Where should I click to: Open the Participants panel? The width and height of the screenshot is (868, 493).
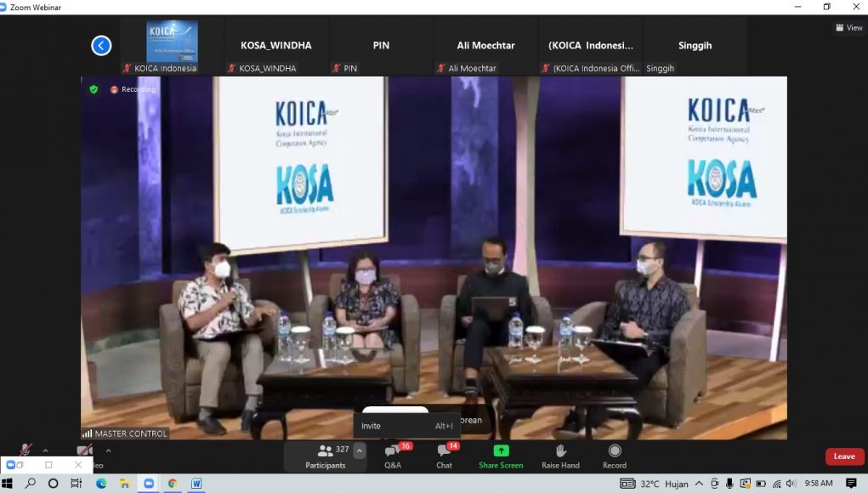[x=326, y=456]
